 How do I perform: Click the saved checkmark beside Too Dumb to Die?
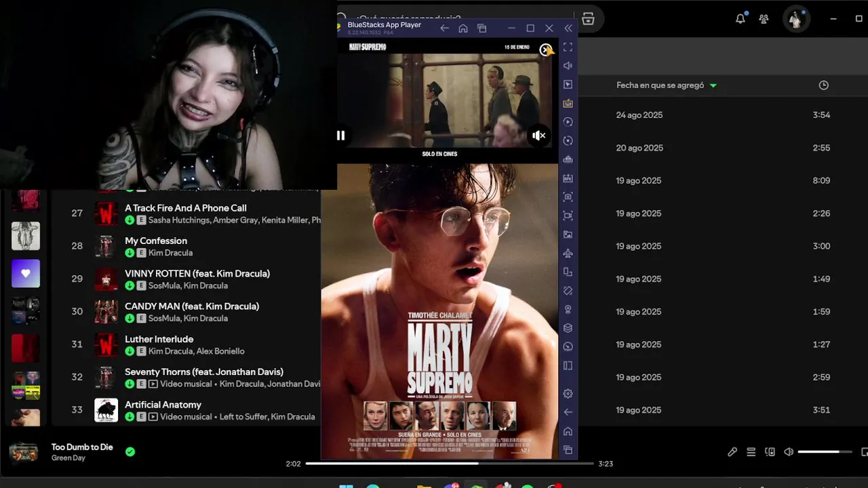point(130,452)
